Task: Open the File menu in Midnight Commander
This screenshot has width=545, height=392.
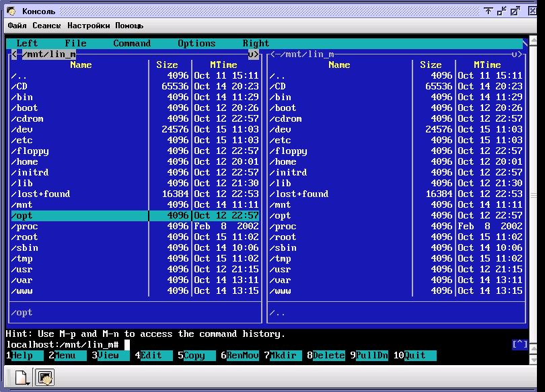Action: click(75, 44)
